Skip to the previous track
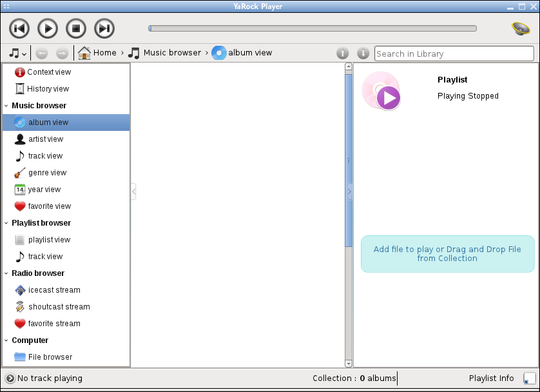540x392 pixels. [x=19, y=28]
